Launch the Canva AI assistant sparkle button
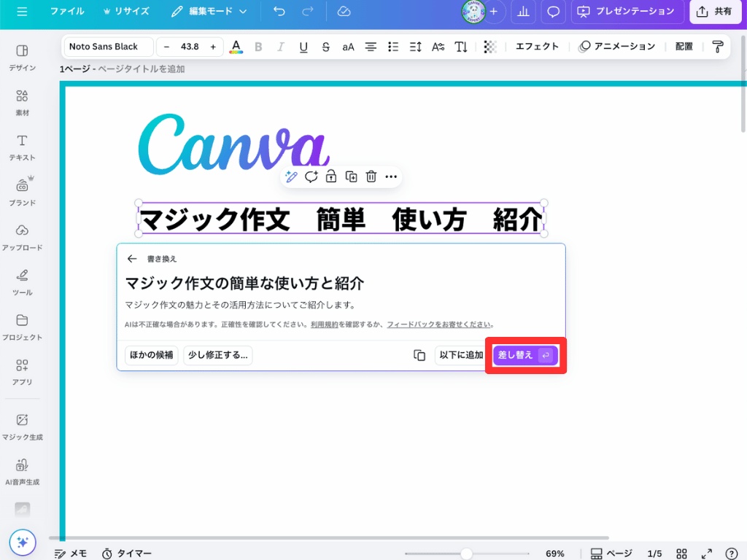The height and width of the screenshot is (560, 747). click(x=23, y=542)
